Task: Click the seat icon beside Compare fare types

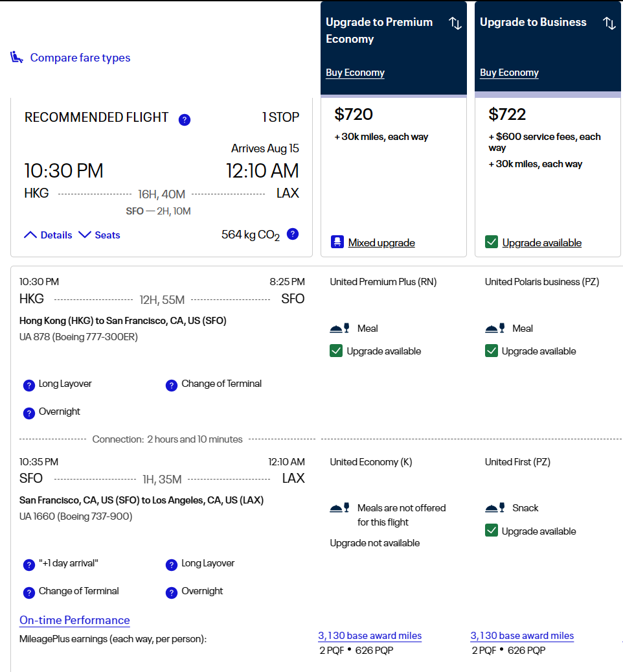Action: click(17, 58)
